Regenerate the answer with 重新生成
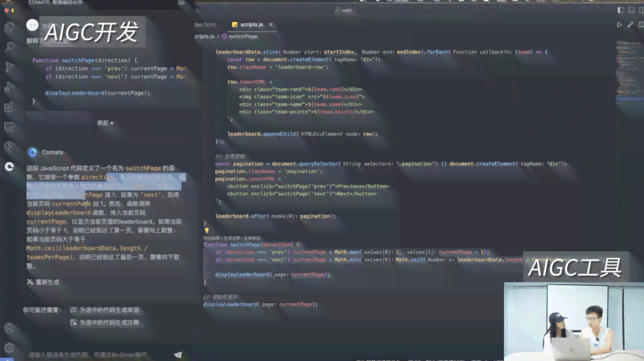This screenshot has width=644, height=361. [43, 282]
